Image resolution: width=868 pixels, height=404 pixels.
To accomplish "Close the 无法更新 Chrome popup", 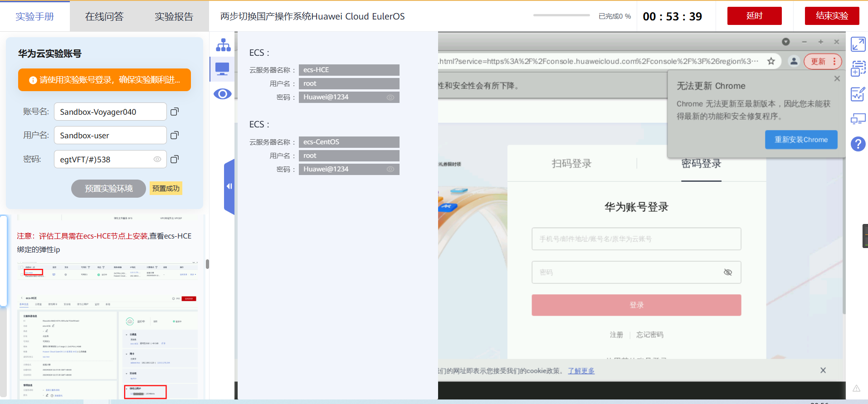I will point(837,78).
